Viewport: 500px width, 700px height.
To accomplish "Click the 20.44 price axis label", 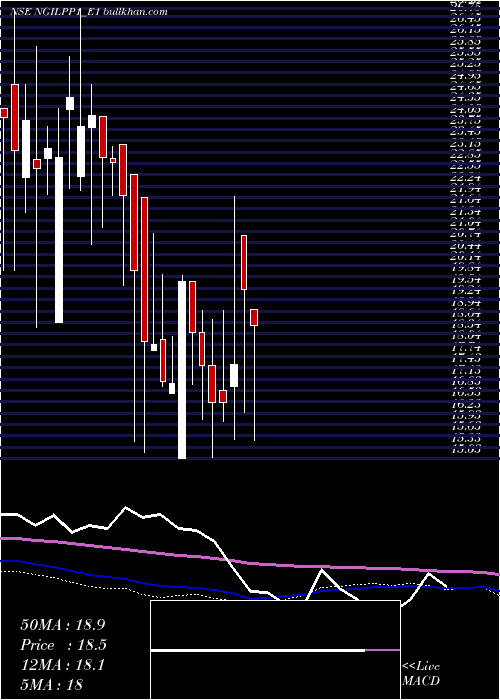I will coord(466,246).
